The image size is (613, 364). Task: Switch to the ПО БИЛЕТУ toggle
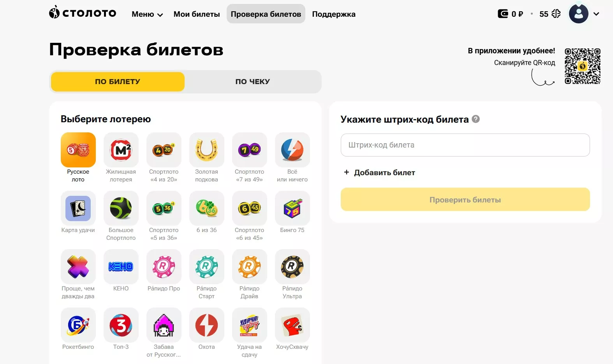click(x=118, y=82)
